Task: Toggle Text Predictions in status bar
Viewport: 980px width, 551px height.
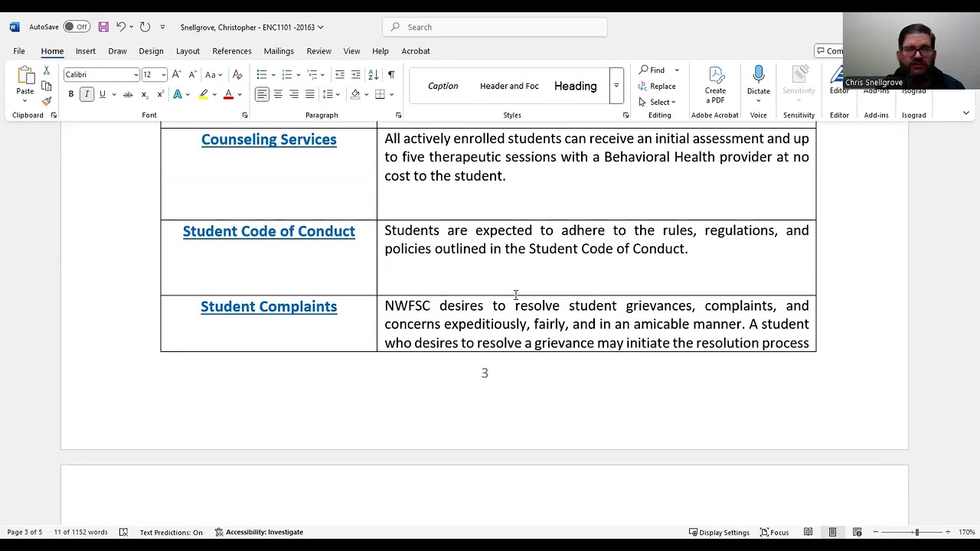Action: coord(171,532)
